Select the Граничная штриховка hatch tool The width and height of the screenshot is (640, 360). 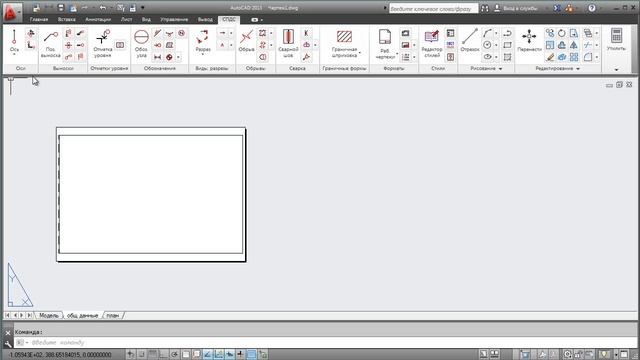344,43
